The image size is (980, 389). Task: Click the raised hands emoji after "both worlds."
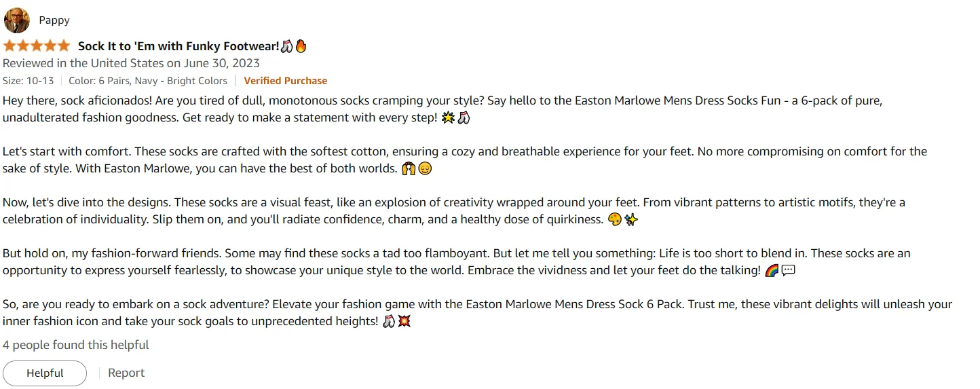[x=409, y=169]
